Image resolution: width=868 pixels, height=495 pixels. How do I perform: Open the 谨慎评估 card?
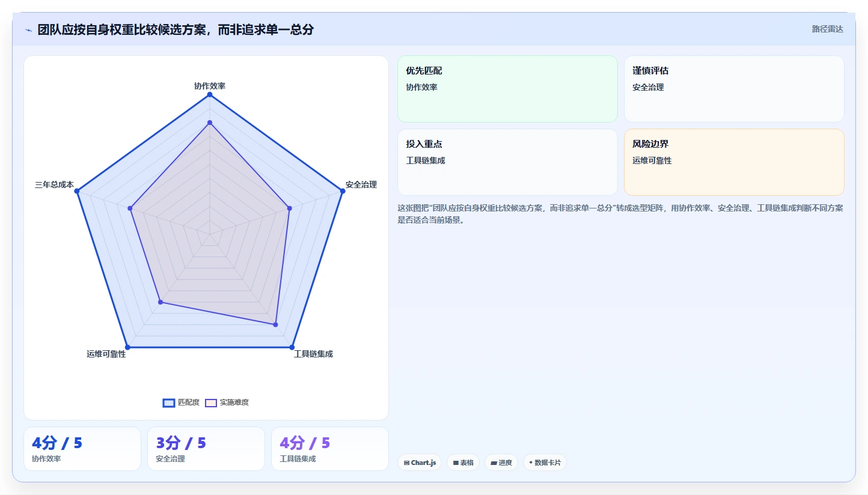click(734, 89)
